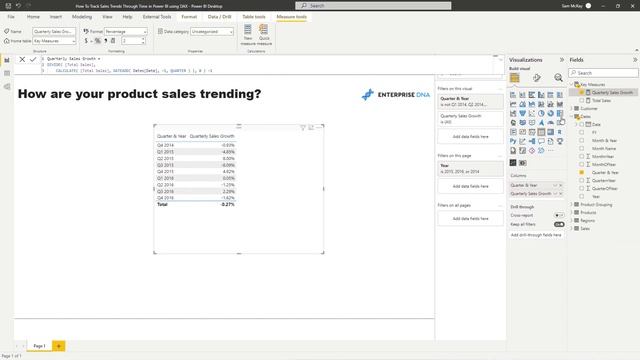This screenshot has width=640, height=360.
Task: Choose the Matrix visual icon
Action: point(551,132)
